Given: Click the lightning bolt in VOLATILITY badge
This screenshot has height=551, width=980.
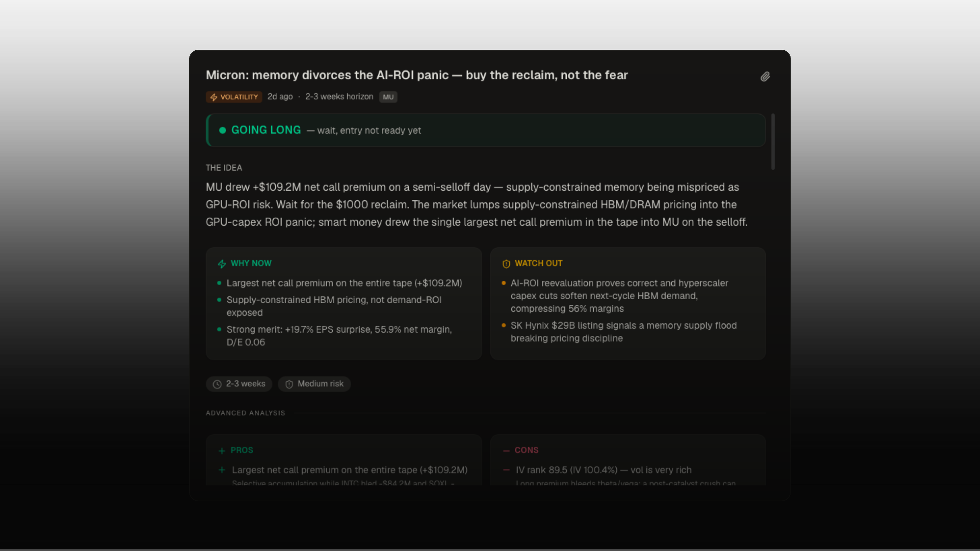Looking at the screenshot, I should pyautogui.click(x=214, y=97).
